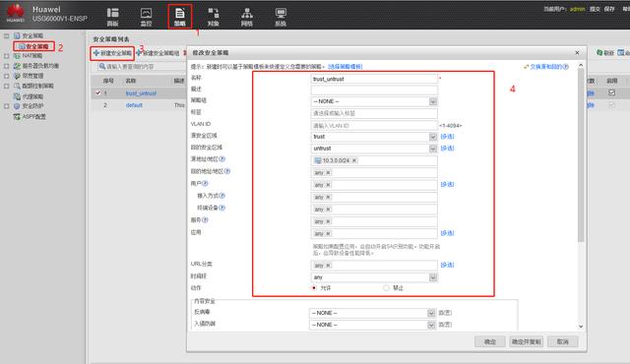
Task: Focus the policy list search field
Action: [142, 66]
